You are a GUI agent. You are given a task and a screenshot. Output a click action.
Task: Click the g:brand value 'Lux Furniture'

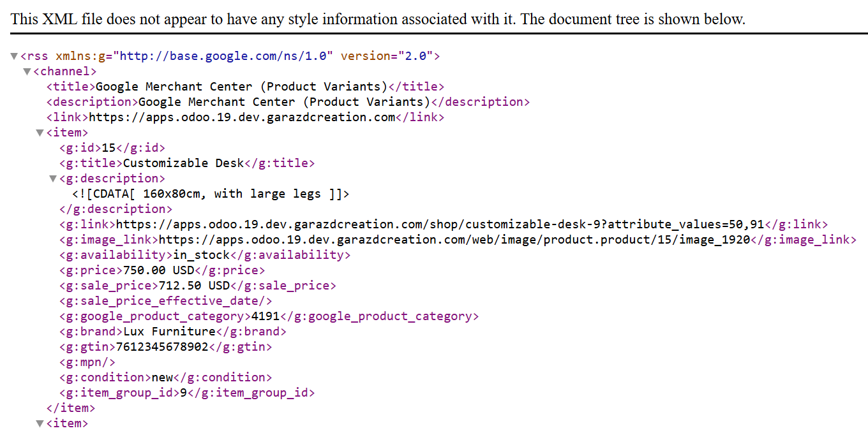pyautogui.click(x=170, y=332)
